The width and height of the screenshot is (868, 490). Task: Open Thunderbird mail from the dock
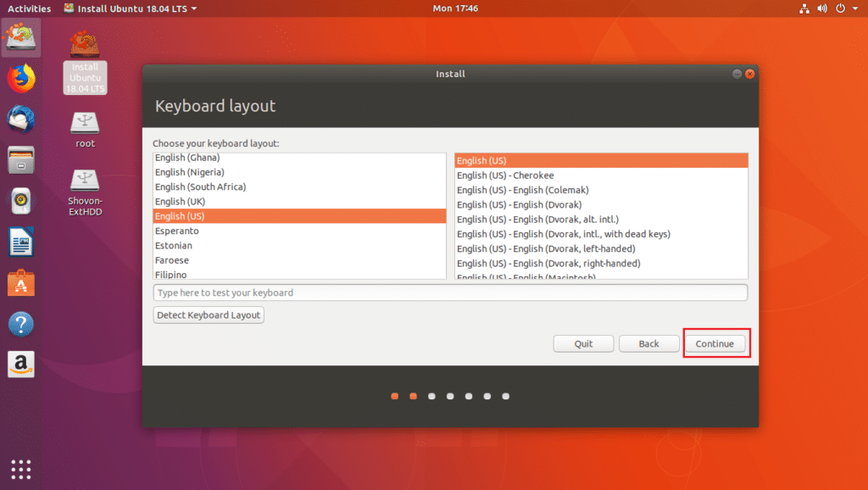click(21, 119)
